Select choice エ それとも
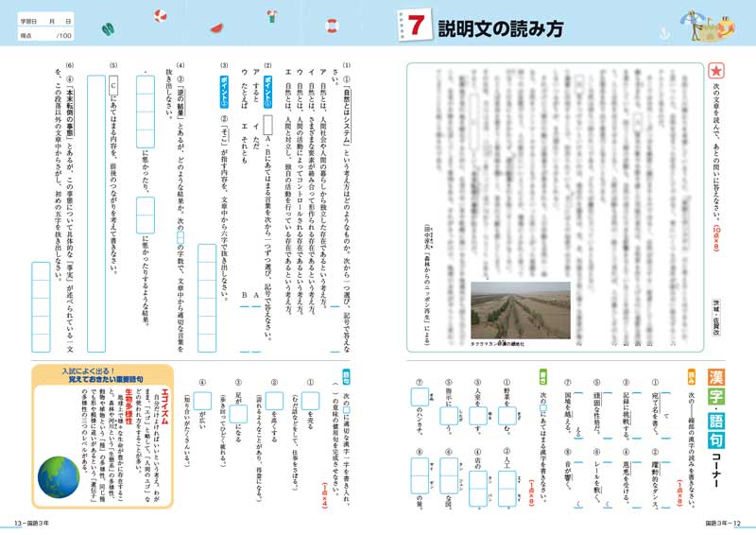Screen dimensions: 756x535 [244, 143]
